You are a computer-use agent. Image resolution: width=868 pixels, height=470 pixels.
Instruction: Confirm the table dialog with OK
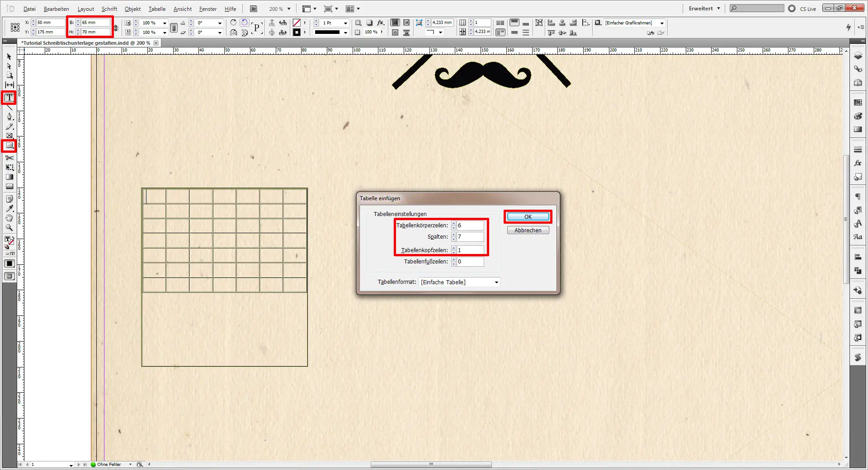(528, 216)
